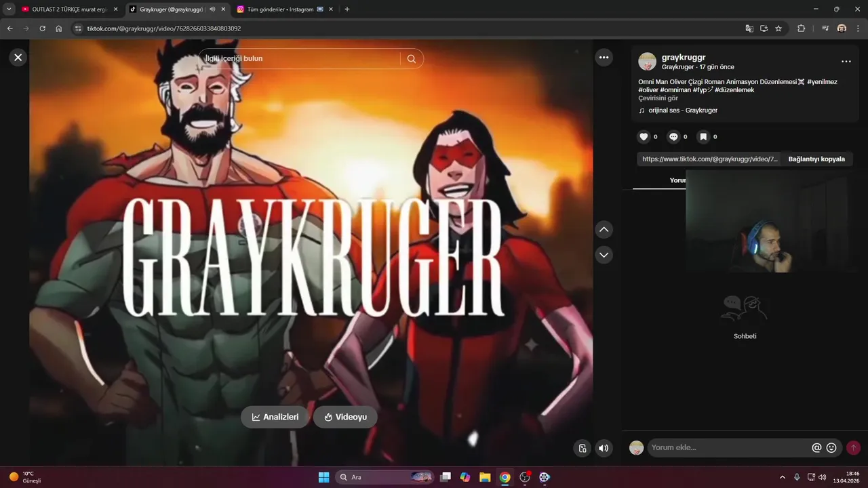Save video with bookmark icon

click(x=703, y=137)
